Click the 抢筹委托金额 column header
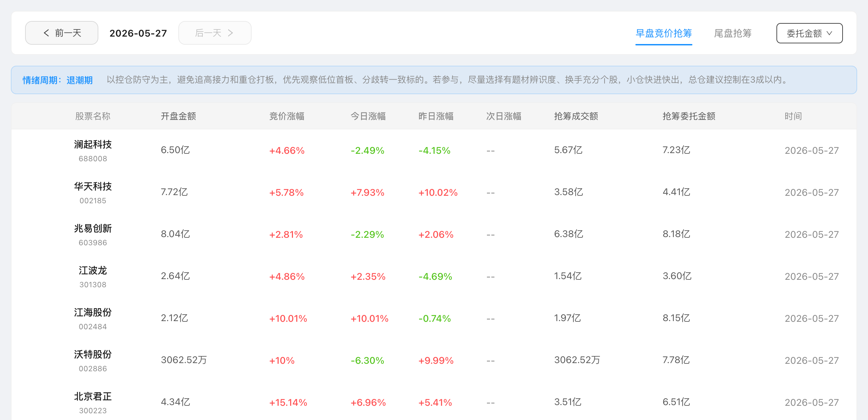 [689, 116]
